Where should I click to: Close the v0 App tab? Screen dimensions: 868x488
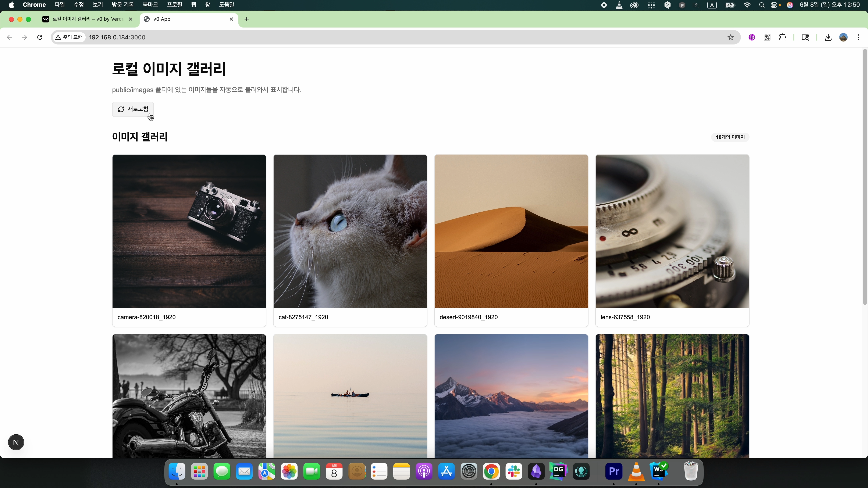pos(231,19)
